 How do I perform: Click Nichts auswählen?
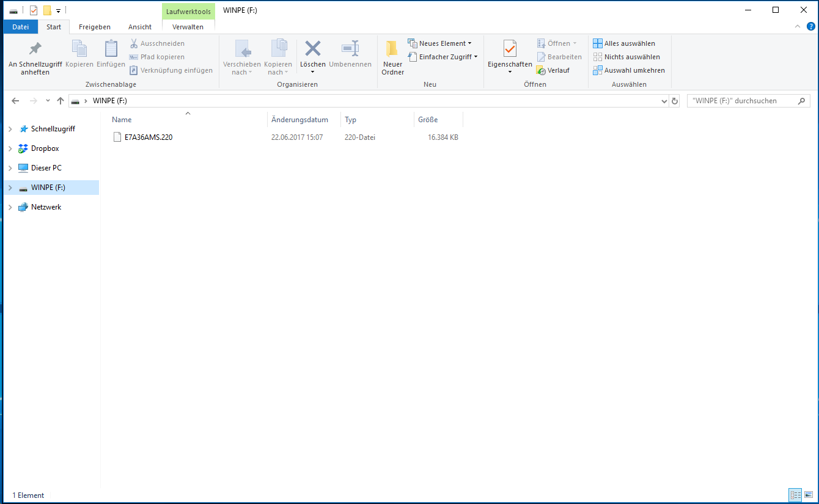pos(626,57)
